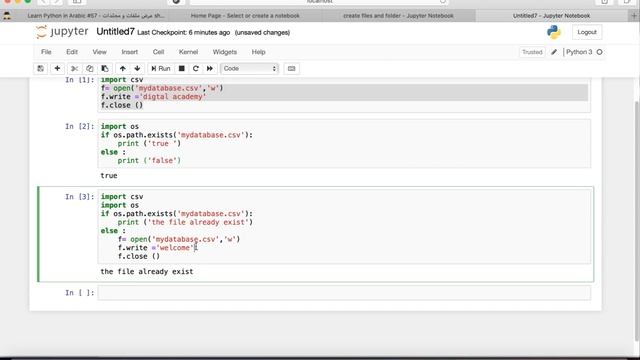640x360 pixels.
Task: Open the View menu
Action: click(99, 52)
